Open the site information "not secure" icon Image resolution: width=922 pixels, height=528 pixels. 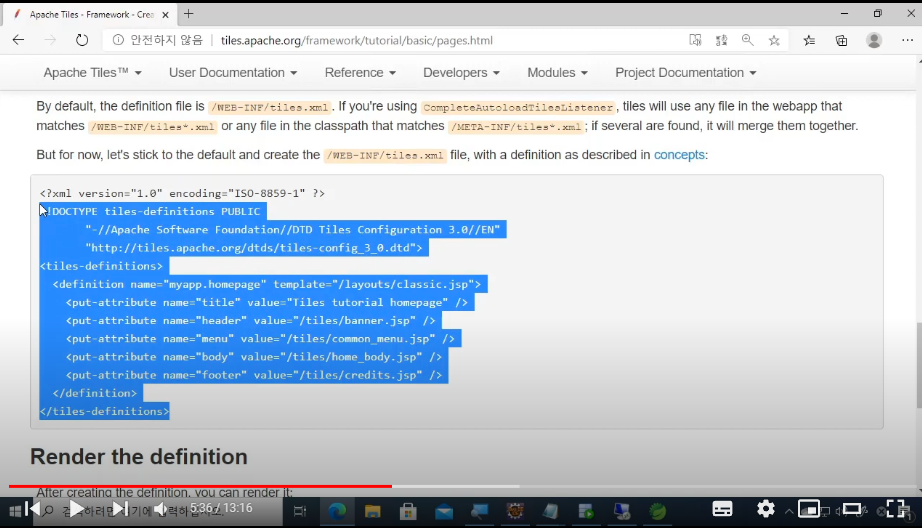(x=118, y=40)
